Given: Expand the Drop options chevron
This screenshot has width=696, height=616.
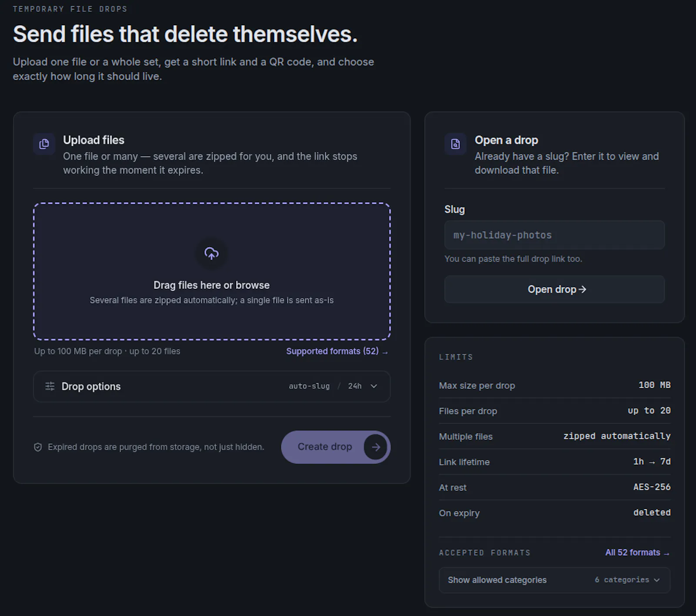Looking at the screenshot, I should coord(374,386).
